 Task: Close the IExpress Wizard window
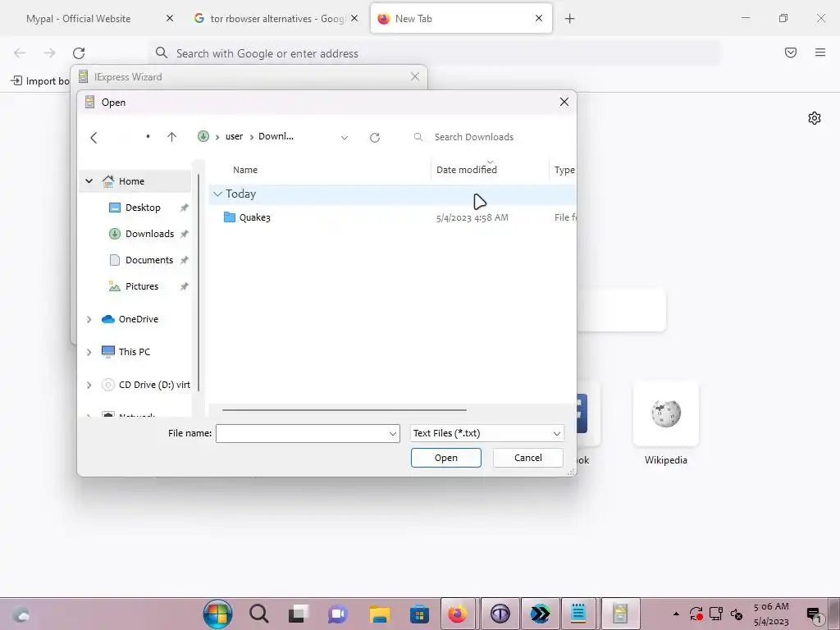pyautogui.click(x=414, y=76)
